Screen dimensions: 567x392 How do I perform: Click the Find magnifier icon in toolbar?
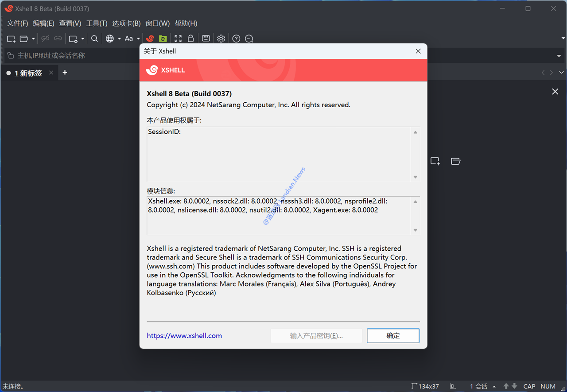pos(94,39)
